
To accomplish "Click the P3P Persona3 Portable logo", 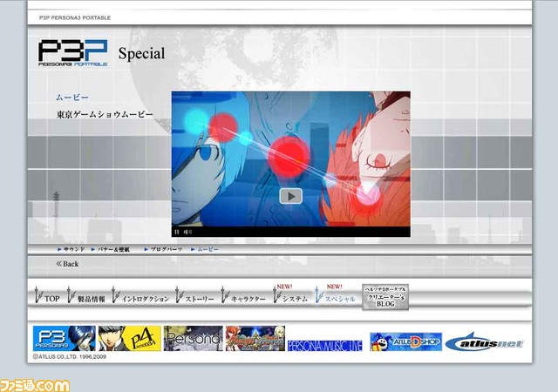I will 73,53.
